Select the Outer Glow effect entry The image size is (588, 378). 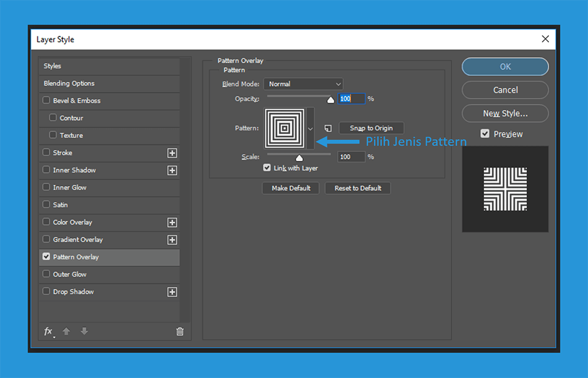[109, 275]
